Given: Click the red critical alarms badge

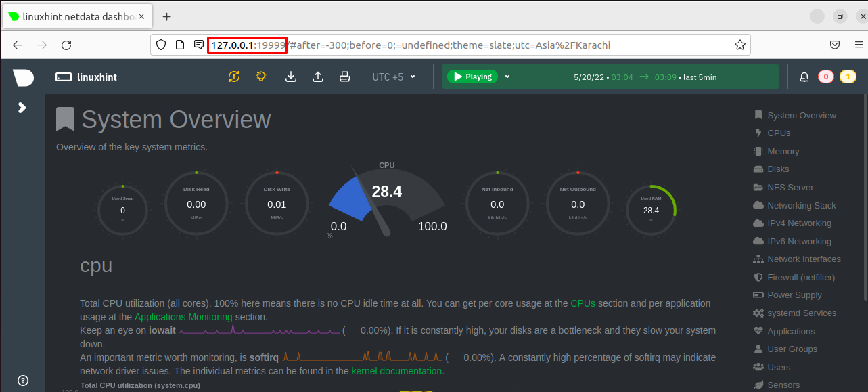Looking at the screenshot, I should pos(826,77).
